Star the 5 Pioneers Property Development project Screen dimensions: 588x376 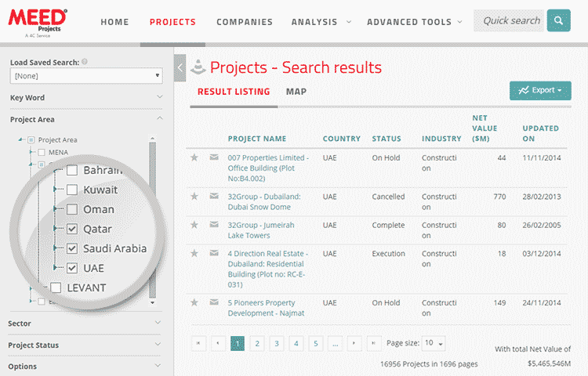click(x=194, y=302)
